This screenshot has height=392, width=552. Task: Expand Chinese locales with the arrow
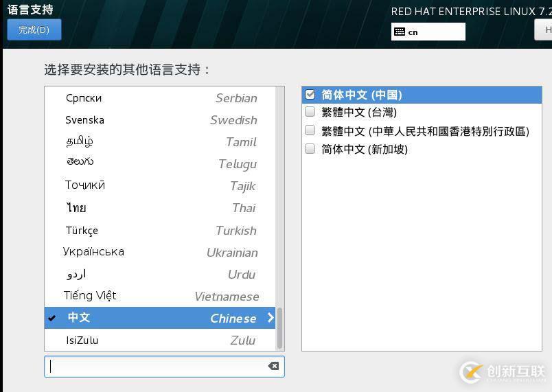click(271, 318)
